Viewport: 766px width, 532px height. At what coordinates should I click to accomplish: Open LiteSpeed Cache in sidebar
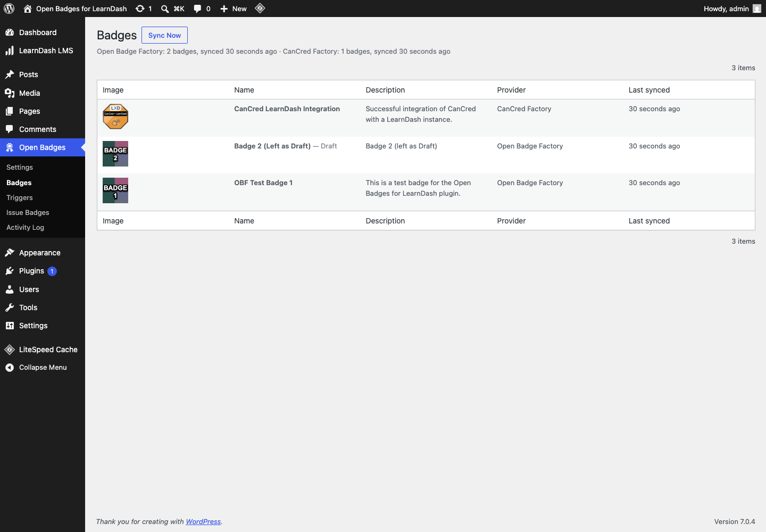pyautogui.click(x=43, y=350)
